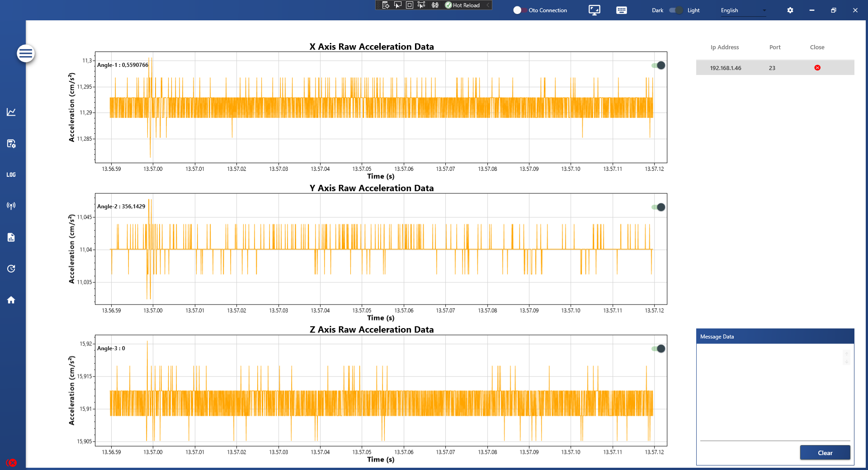The image size is (868, 470).
Task: Select the antenna broadcast icon in sidebar
Action: point(11,206)
